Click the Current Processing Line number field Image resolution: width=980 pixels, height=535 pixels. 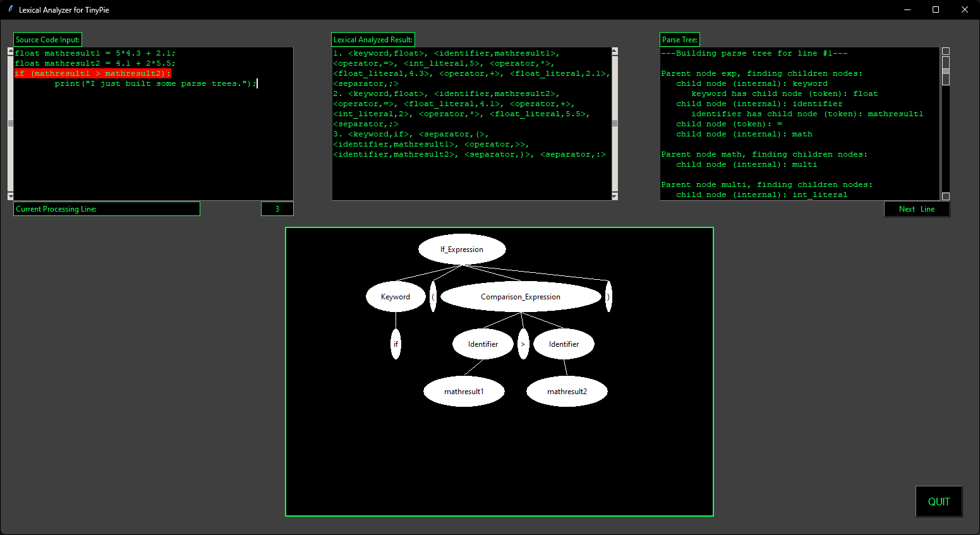277,209
